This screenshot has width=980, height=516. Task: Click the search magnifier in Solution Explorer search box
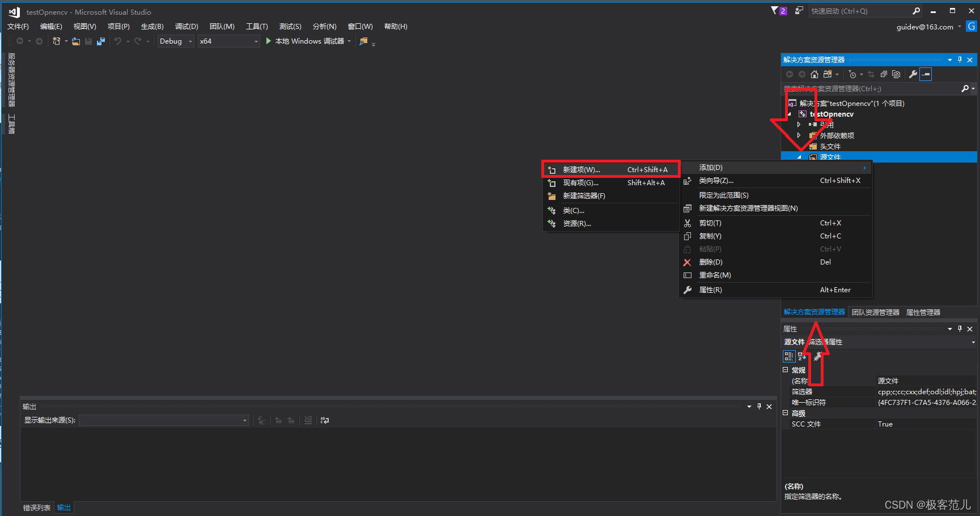(965, 89)
